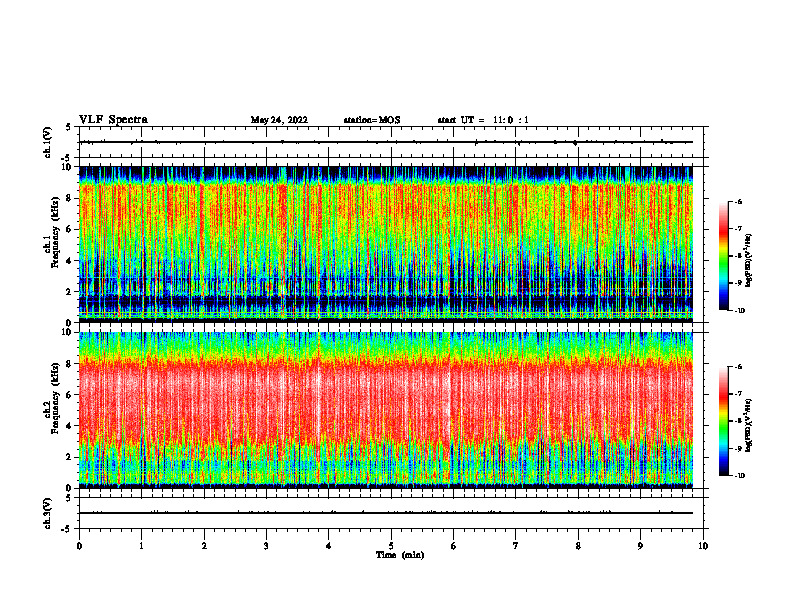Click the "4" kHz tick on ch.1 frequency axis

(x=70, y=261)
